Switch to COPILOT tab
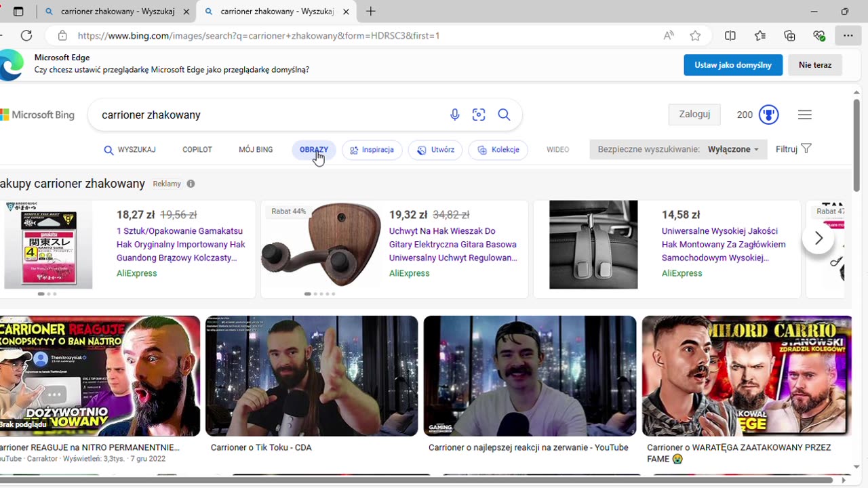The width and height of the screenshot is (868, 488). click(197, 150)
